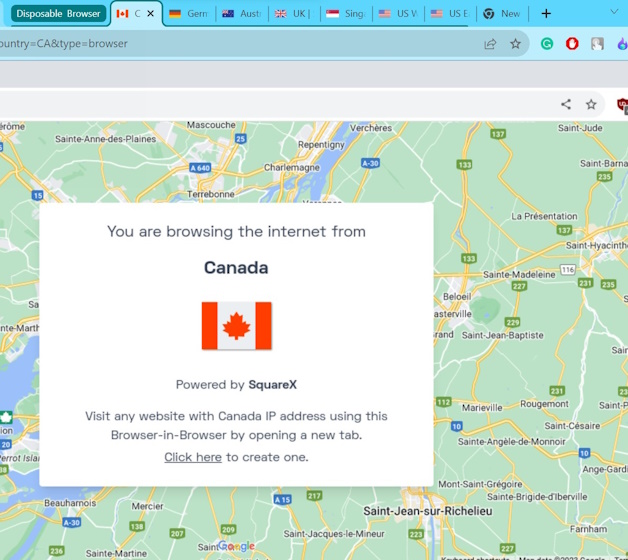
Task: Click Sainte-Anne-des-Plaines map label
Action: pyautogui.click(x=105, y=139)
